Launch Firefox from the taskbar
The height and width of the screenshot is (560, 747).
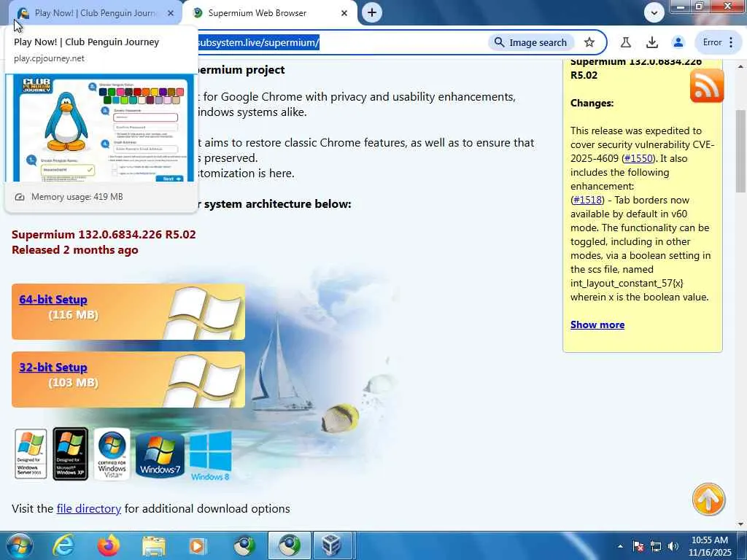pos(108,545)
